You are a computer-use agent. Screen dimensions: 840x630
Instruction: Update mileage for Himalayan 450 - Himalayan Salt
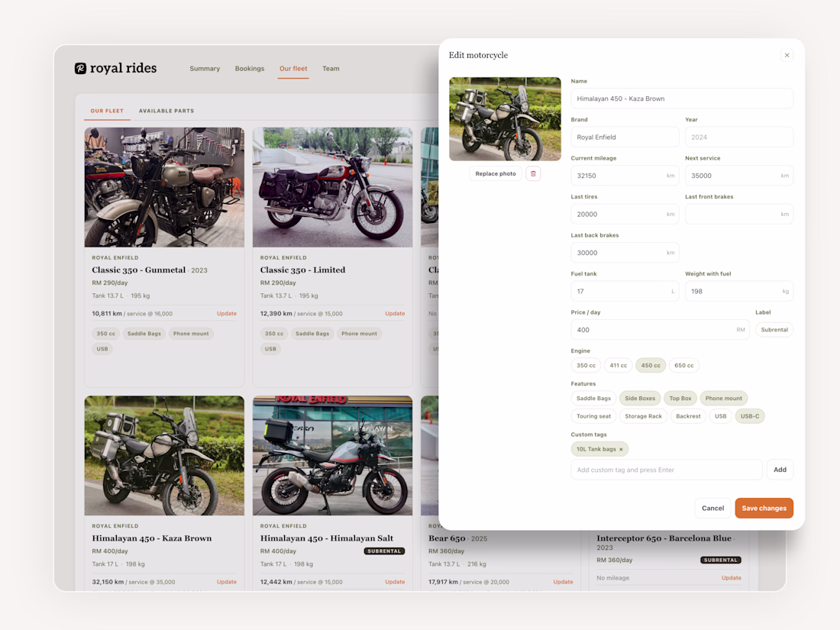point(395,582)
